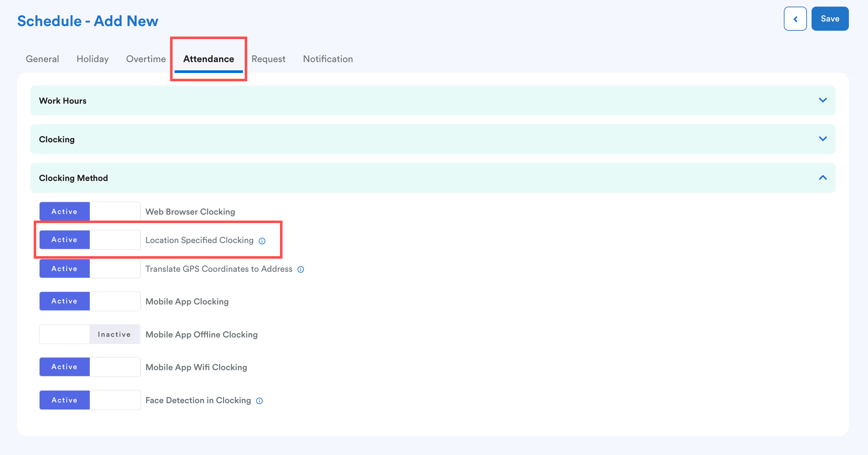Click the back arrow button beside Save
868x455 pixels.
pyautogui.click(x=795, y=19)
